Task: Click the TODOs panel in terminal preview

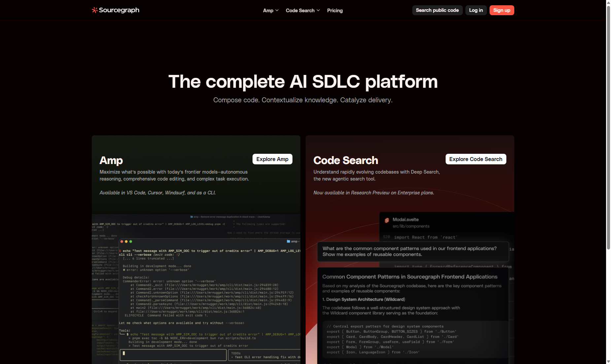Action: click(264, 355)
